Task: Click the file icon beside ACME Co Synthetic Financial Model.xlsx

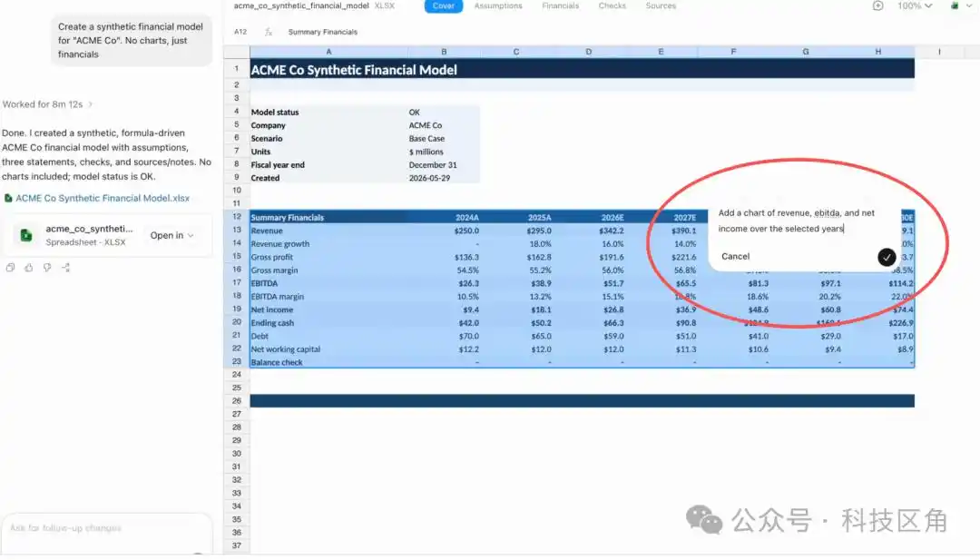Action: (8, 198)
